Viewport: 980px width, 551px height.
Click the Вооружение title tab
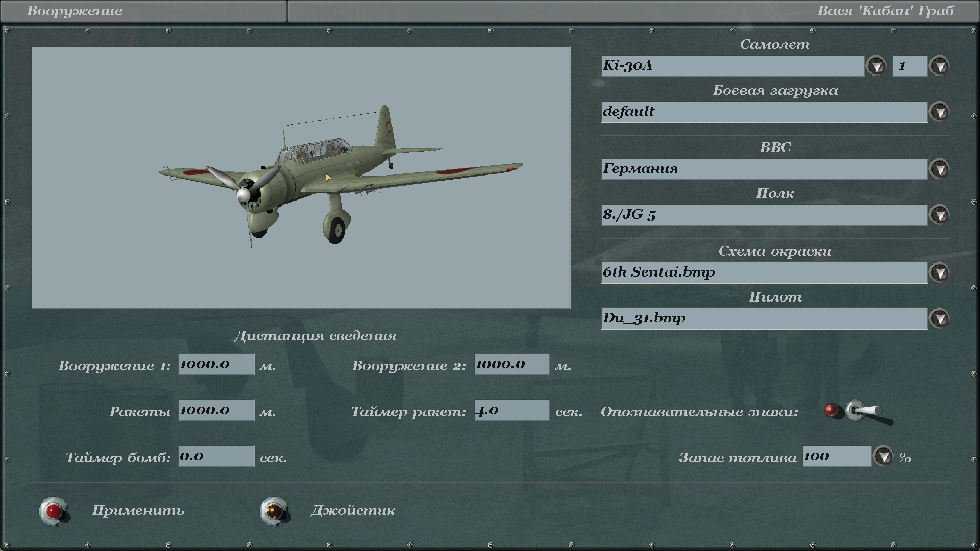point(75,11)
